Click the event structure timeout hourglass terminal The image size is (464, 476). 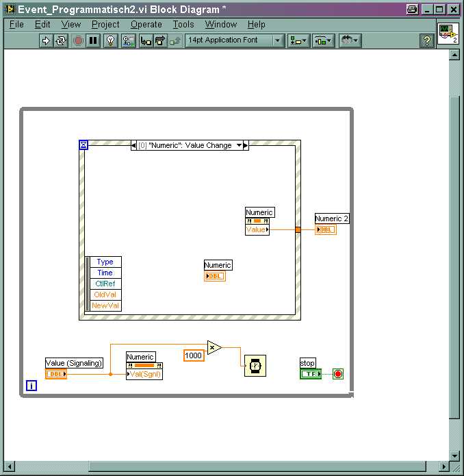pos(83,145)
